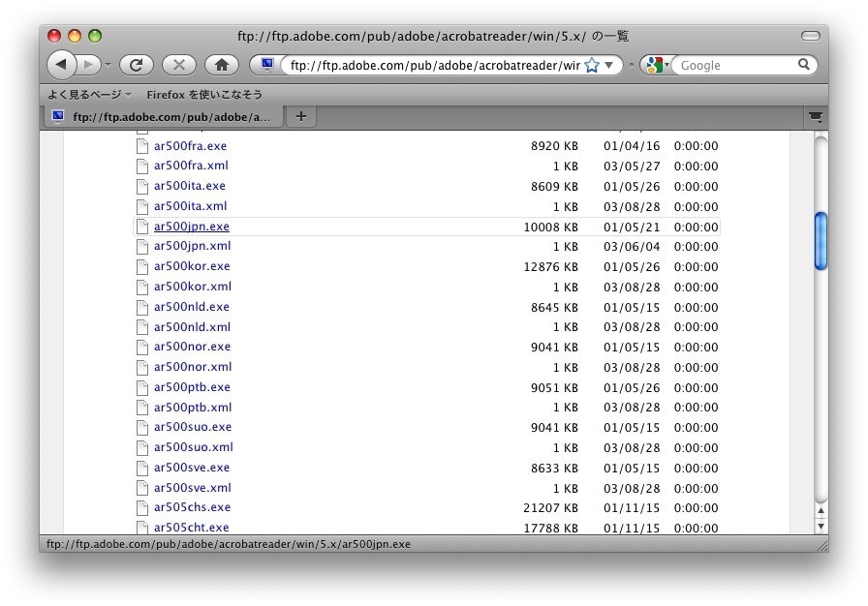
Task: Open ar500nld.xml link
Action: [x=192, y=327]
